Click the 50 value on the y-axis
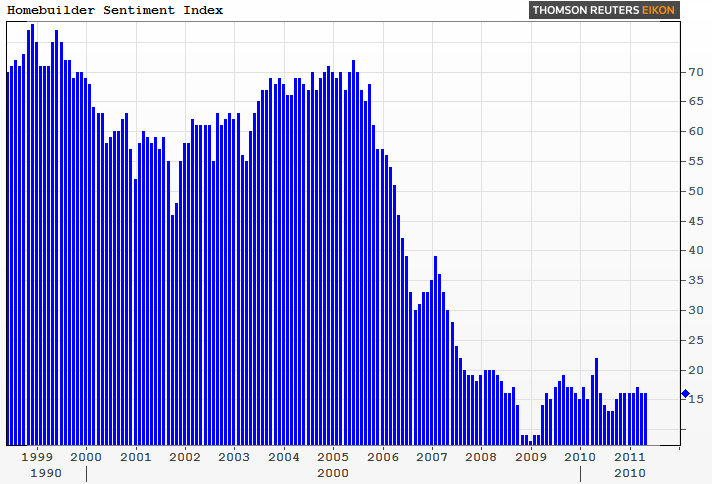Screen dimensions: 712x484 [x=691, y=191]
